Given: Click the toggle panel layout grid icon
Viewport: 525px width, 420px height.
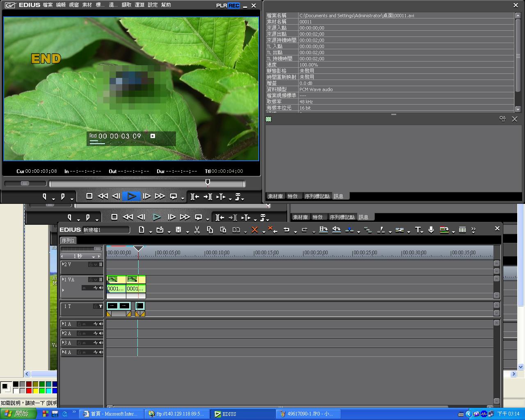Looking at the screenshot, I should click(462, 230).
